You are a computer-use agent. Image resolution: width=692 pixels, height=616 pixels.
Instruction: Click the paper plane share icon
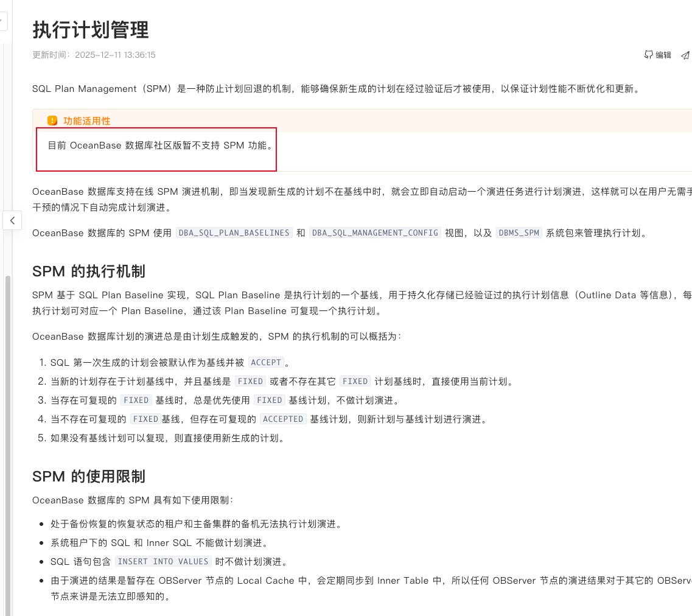point(685,55)
